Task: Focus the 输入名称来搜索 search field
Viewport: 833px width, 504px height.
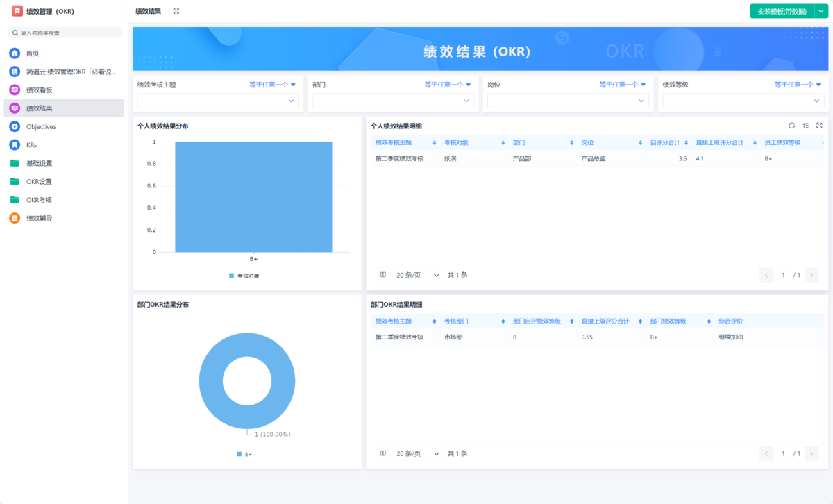Action: [x=65, y=33]
